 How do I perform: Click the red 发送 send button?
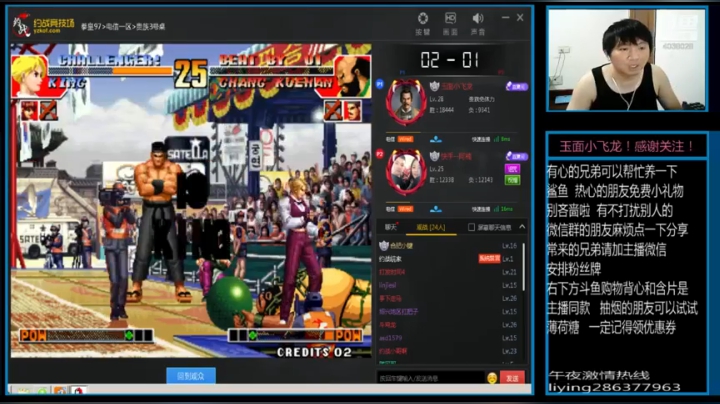[x=512, y=378]
